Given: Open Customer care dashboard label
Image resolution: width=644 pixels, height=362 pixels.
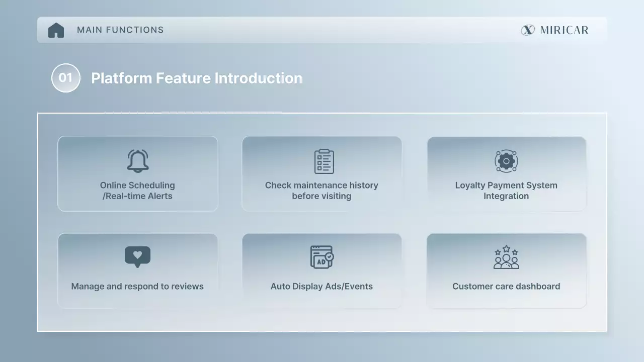Looking at the screenshot, I should [506, 287].
